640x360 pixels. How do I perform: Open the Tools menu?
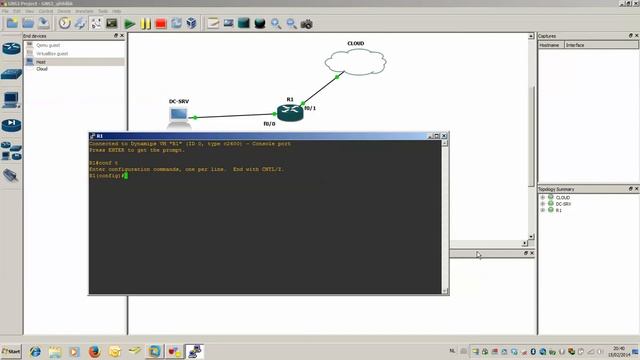[x=103, y=11]
